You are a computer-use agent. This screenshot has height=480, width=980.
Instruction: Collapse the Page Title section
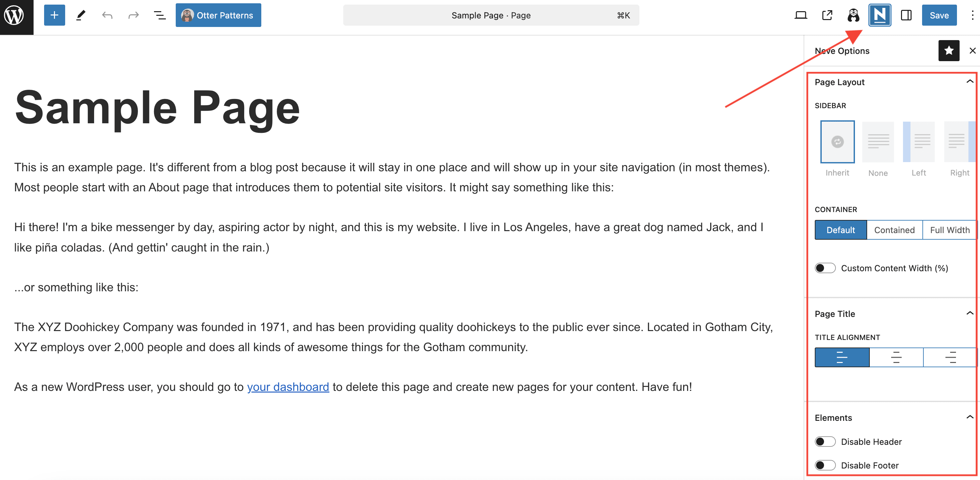(x=969, y=314)
